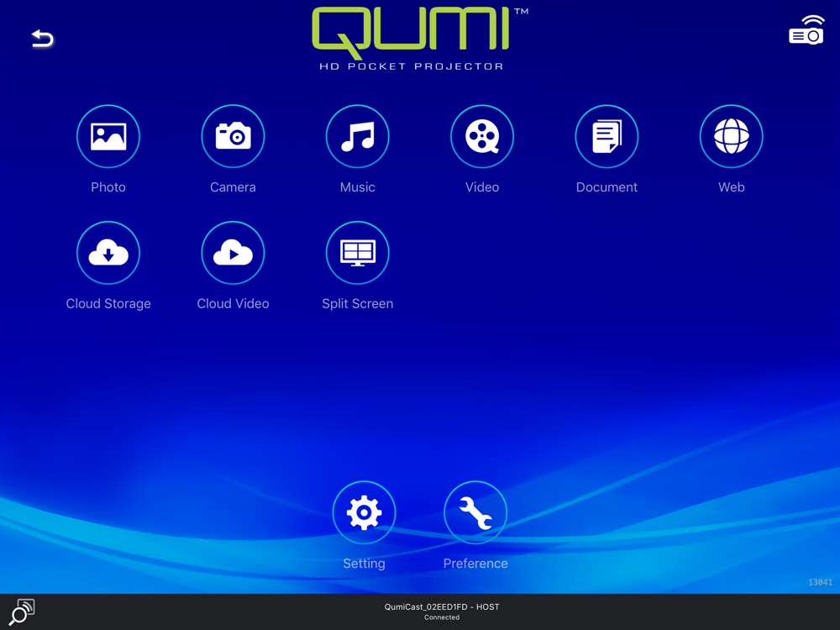Viewport: 840px width, 630px height.
Task: Click the Setting label
Action: pyautogui.click(x=364, y=564)
